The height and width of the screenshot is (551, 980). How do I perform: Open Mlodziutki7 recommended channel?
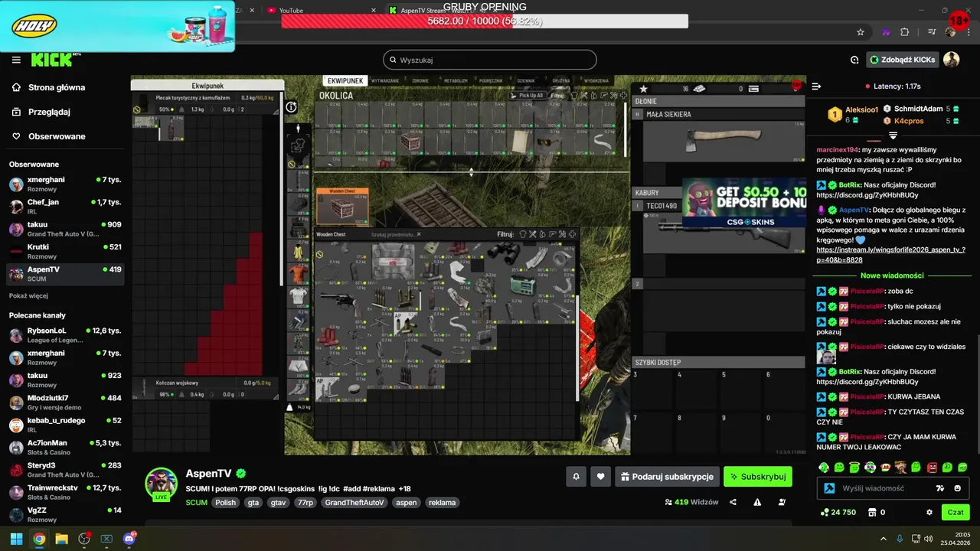click(66, 402)
